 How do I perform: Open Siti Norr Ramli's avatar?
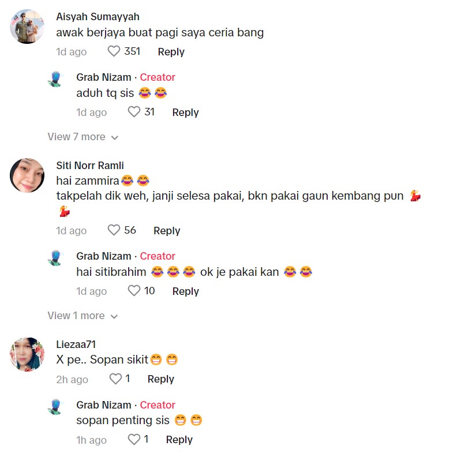(x=28, y=175)
